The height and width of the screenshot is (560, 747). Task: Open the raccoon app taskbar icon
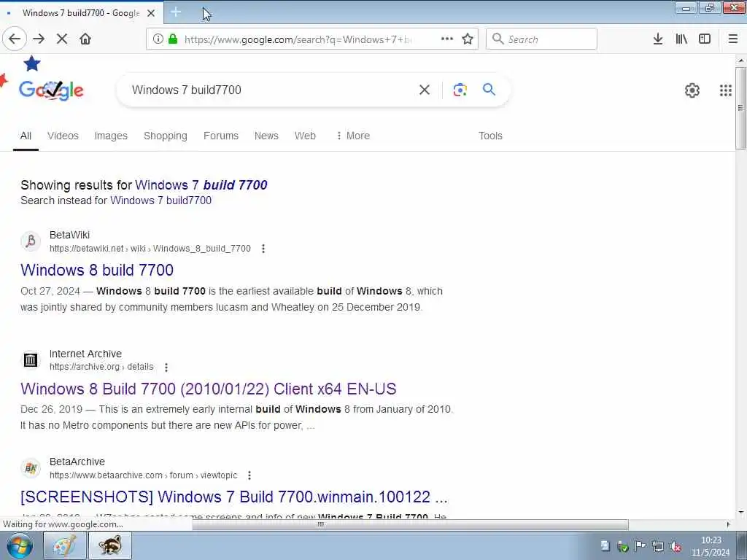coord(110,545)
